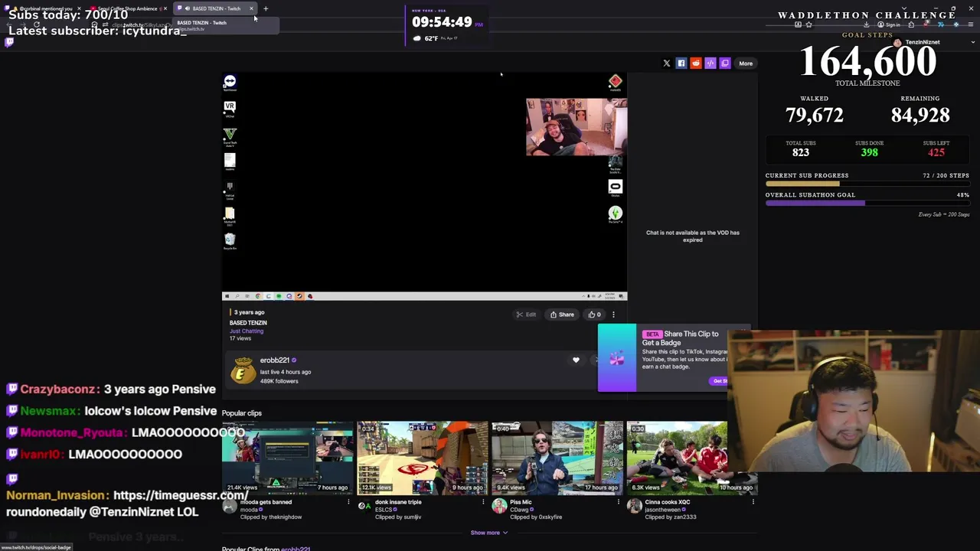The width and height of the screenshot is (980, 551).
Task: Open options for Cinna cooks XQC clip
Action: (753, 503)
